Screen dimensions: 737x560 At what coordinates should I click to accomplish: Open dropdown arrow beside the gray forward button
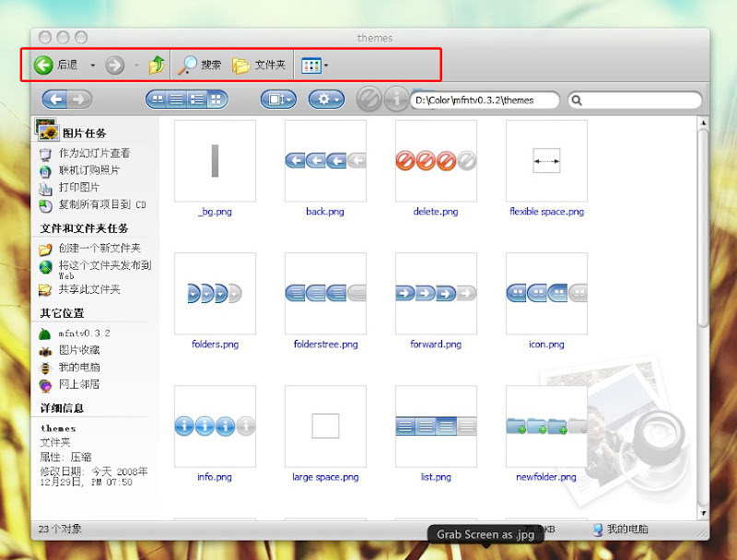click(x=136, y=65)
